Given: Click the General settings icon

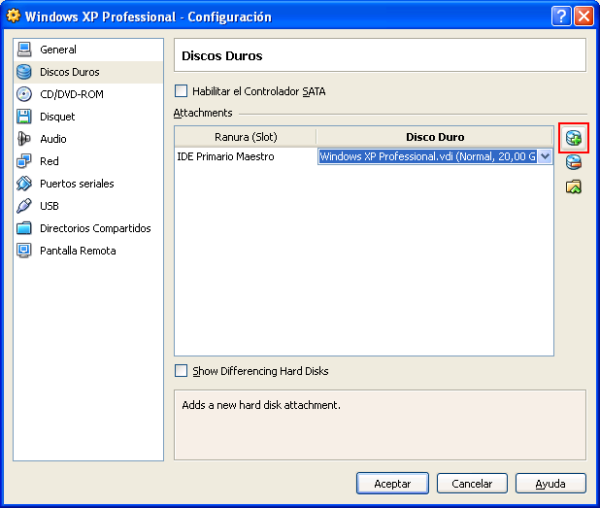Looking at the screenshot, I should [x=25, y=50].
